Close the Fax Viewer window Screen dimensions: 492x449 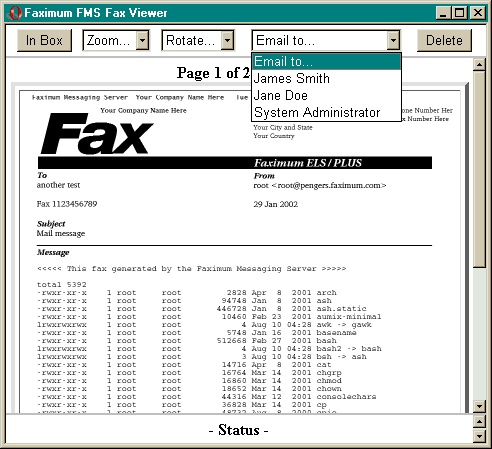coord(477,13)
